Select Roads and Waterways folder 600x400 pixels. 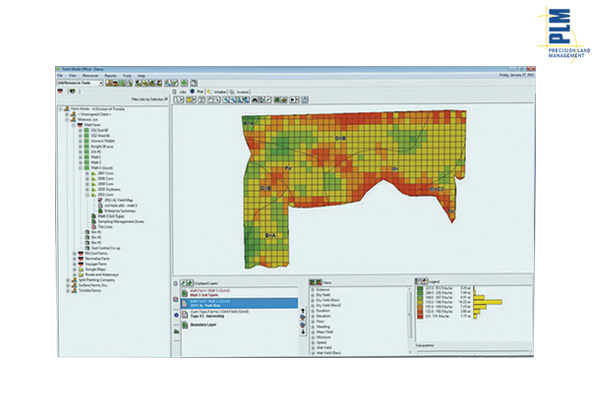click(101, 274)
